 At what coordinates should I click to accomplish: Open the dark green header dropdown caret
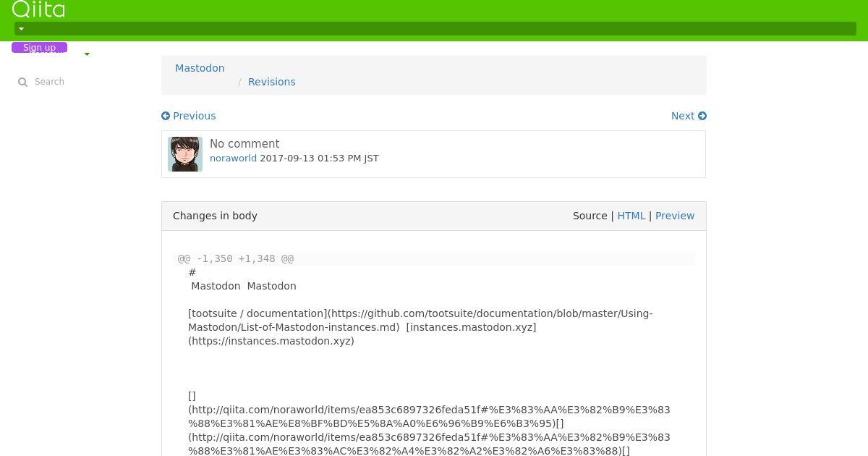pyautogui.click(x=21, y=29)
